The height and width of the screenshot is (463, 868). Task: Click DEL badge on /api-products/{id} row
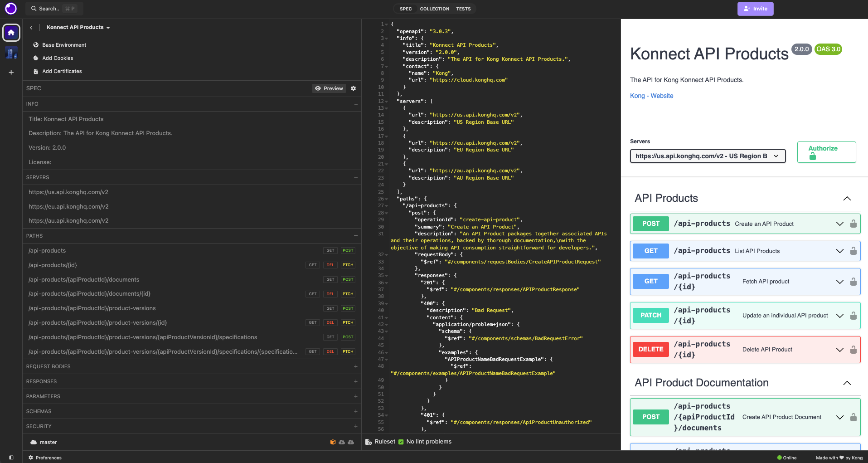pyautogui.click(x=330, y=265)
